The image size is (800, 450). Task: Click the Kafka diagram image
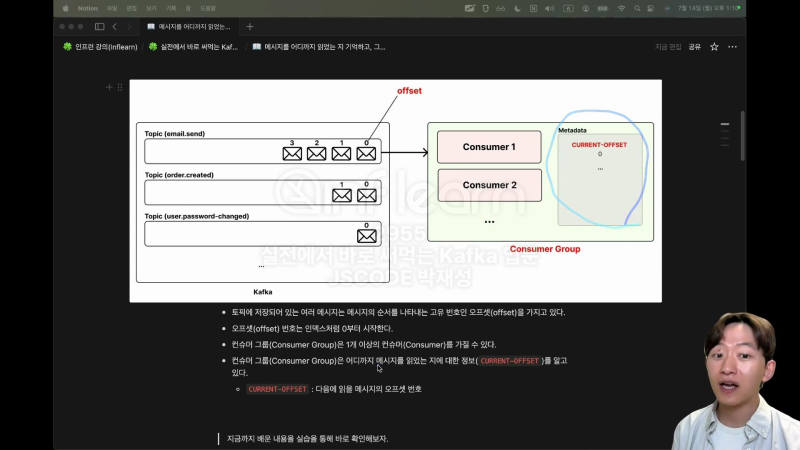tap(395, 190)
